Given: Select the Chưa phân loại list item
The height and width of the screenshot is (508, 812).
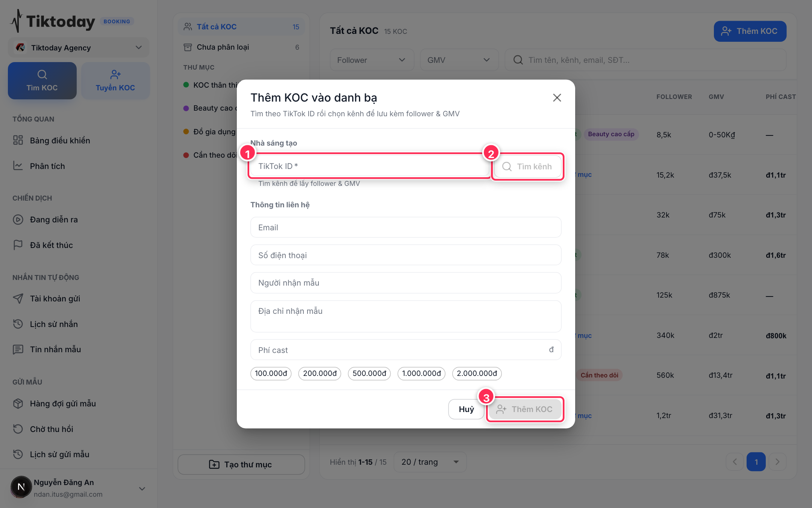Looking at the screenshot, I should 241,47.
